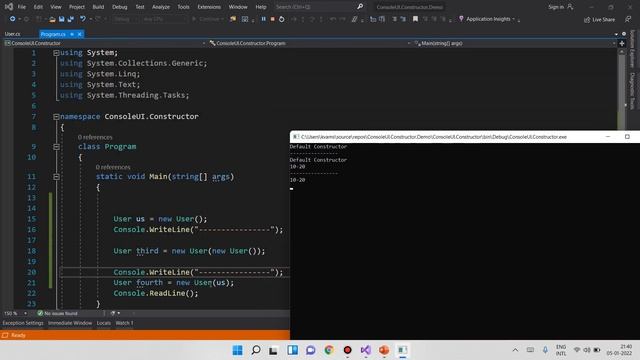This screenshot has width=640, height=360.
Task: Open the Analyze menu
Action: coord(161,7)
